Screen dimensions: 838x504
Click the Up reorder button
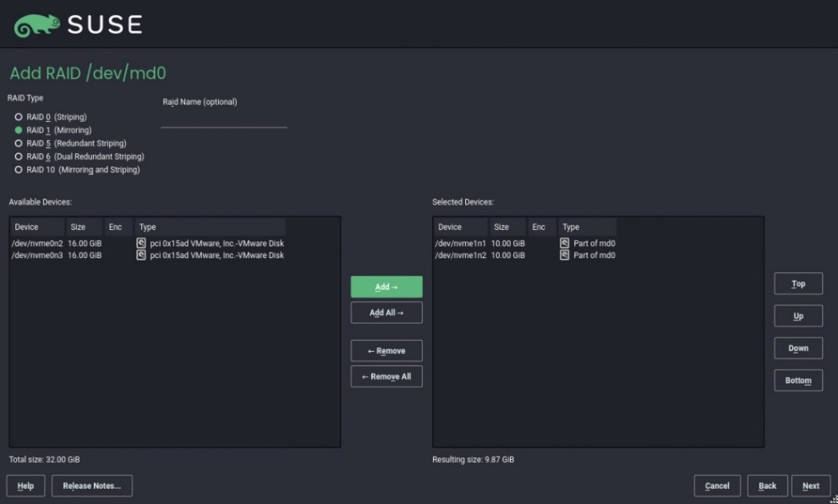[x=797, y=315]
